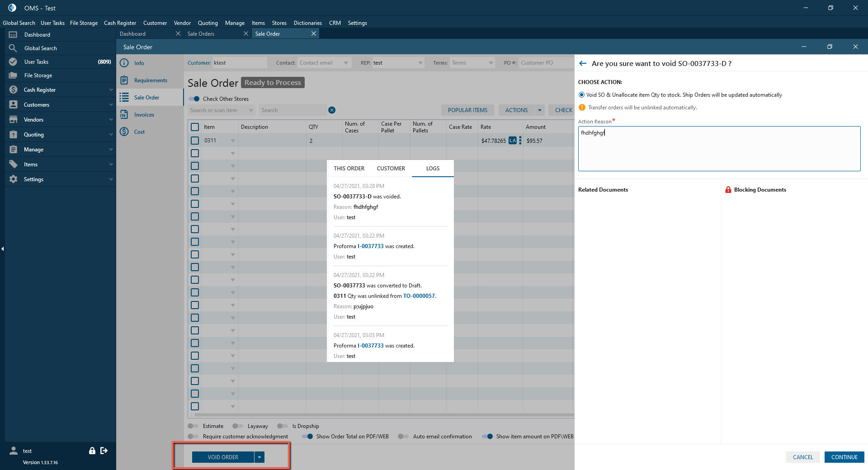This screenshot has height=470, width=868.
Task: Click the lock icon next to user test
Action: (92, 451)
